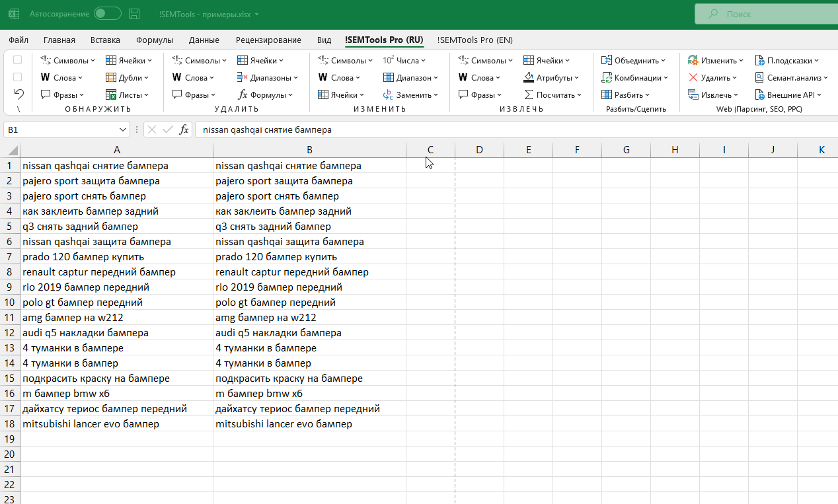Viewport: 838px width, 504px height.
Task: Open the Диапазон tool in ИЗМЕНИТЬ
Action: coord(411,77)
